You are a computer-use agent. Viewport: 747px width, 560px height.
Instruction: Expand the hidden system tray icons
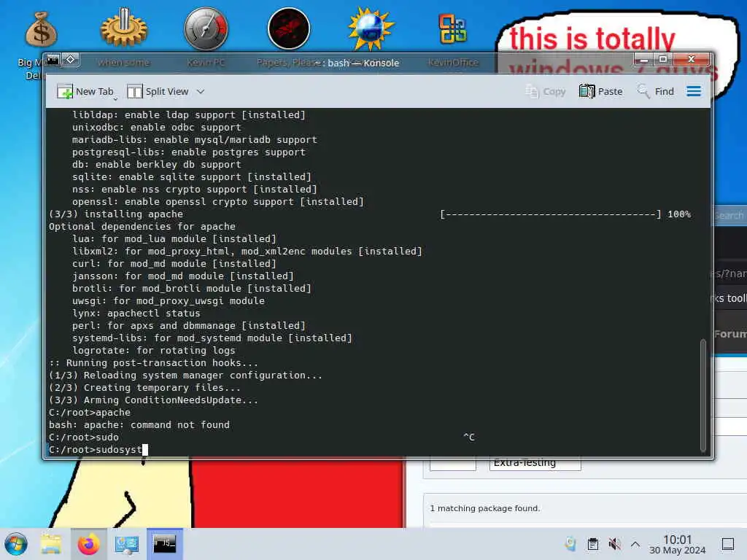coord(635,544)
